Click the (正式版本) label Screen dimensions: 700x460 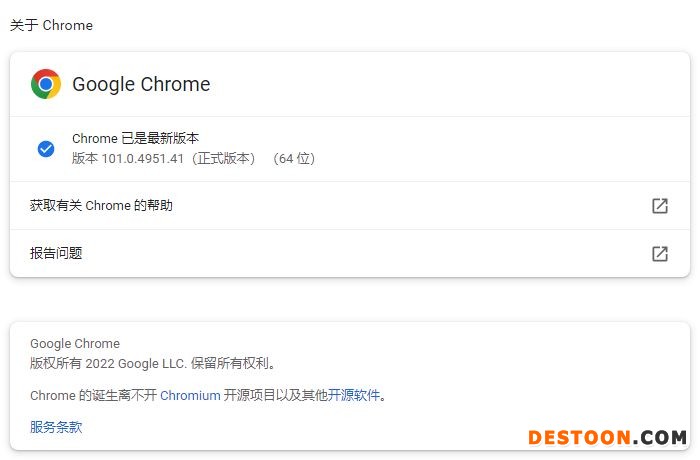224,158
